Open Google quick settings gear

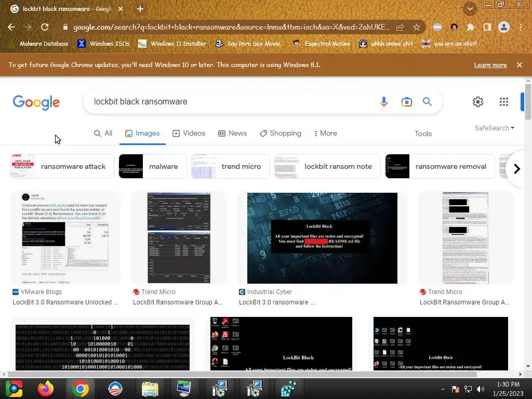[x=478, y=102]
